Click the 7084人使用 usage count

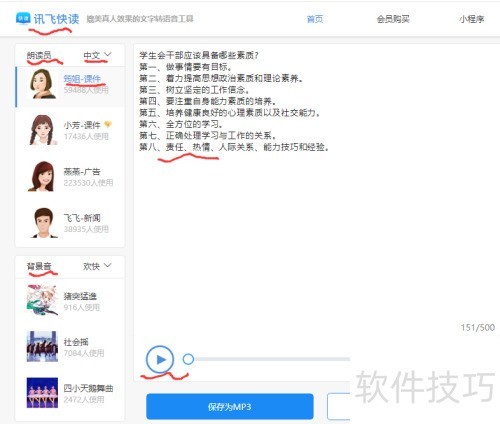(84, 353)
